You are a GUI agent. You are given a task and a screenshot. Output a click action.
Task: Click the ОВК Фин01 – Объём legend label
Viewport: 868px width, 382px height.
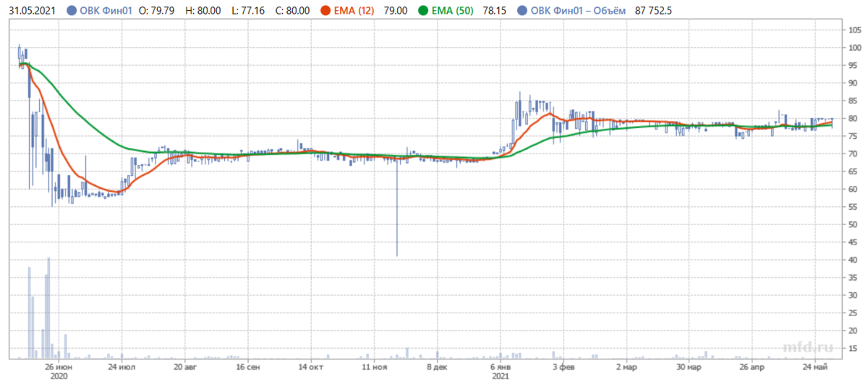577,11
